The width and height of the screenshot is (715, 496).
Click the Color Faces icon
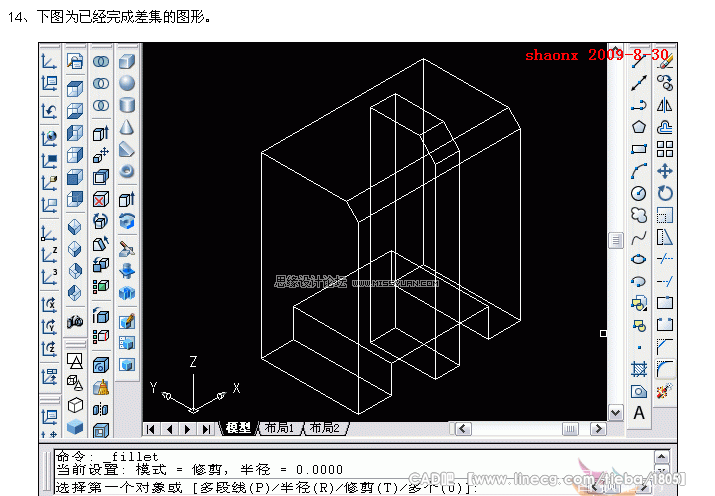tap(101, 286)
